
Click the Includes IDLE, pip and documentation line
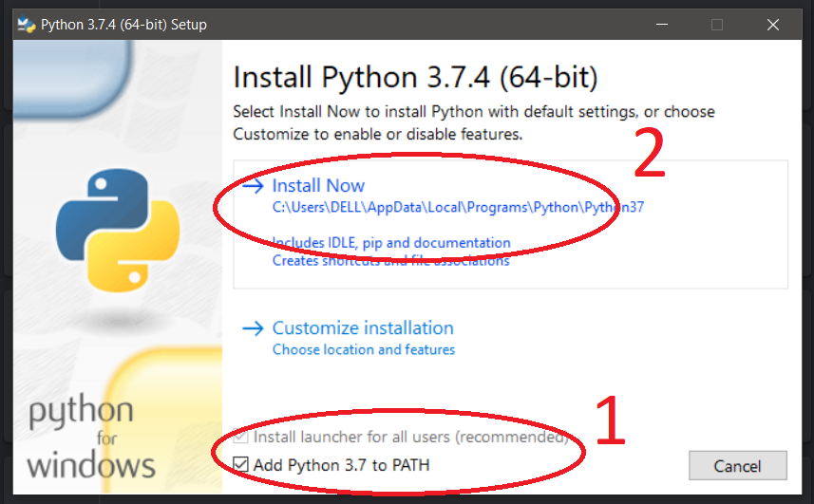pos(391,243)
